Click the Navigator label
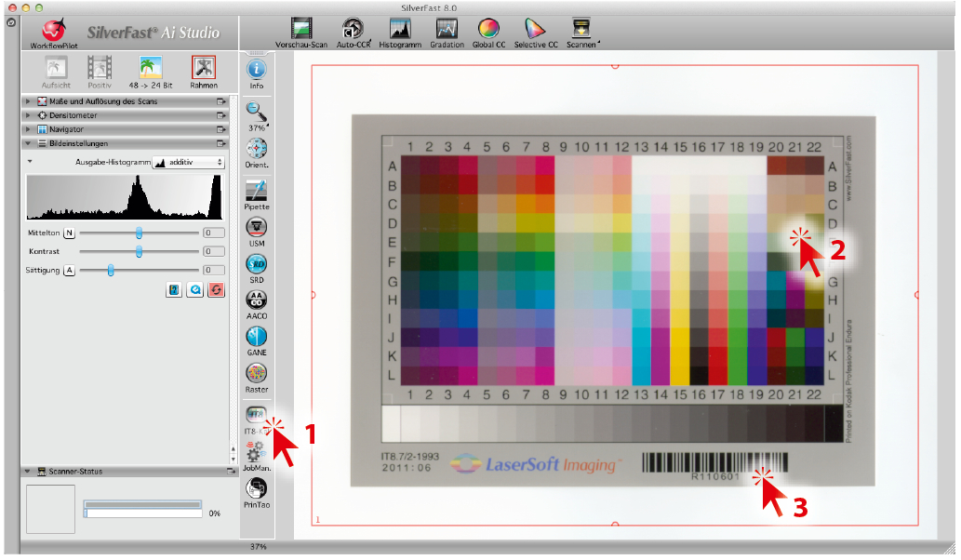The width and height of the screenshot is (961, 560). [x=66, y=129]
